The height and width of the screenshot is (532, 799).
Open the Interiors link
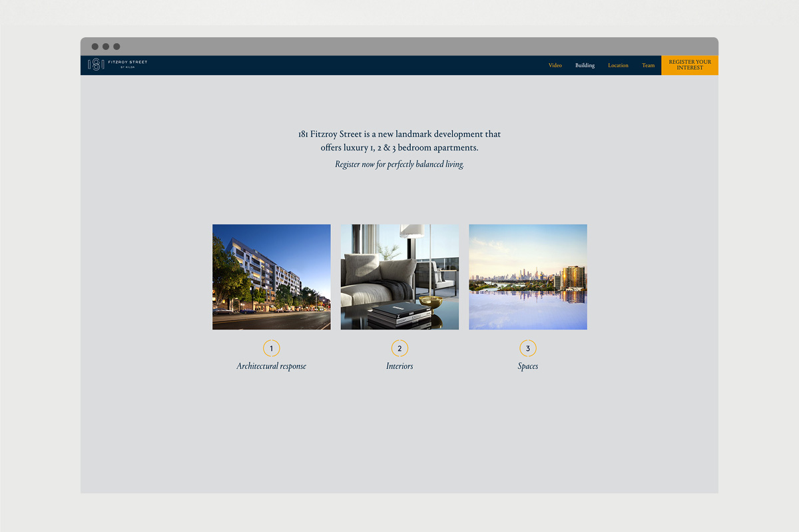tap(400, 366)
